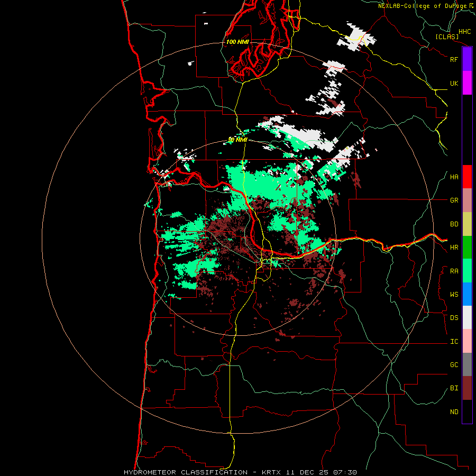The height and width of the screenshot is (476, 476).
Task: Select the GR pink-brown legend swatch
Action: (467, 200)
